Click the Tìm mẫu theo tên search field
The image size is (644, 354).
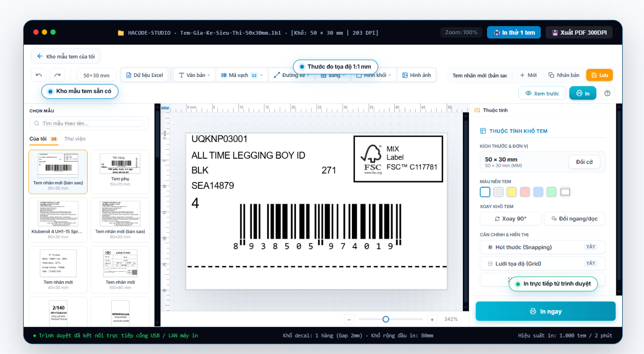click(x=89, y=123)
